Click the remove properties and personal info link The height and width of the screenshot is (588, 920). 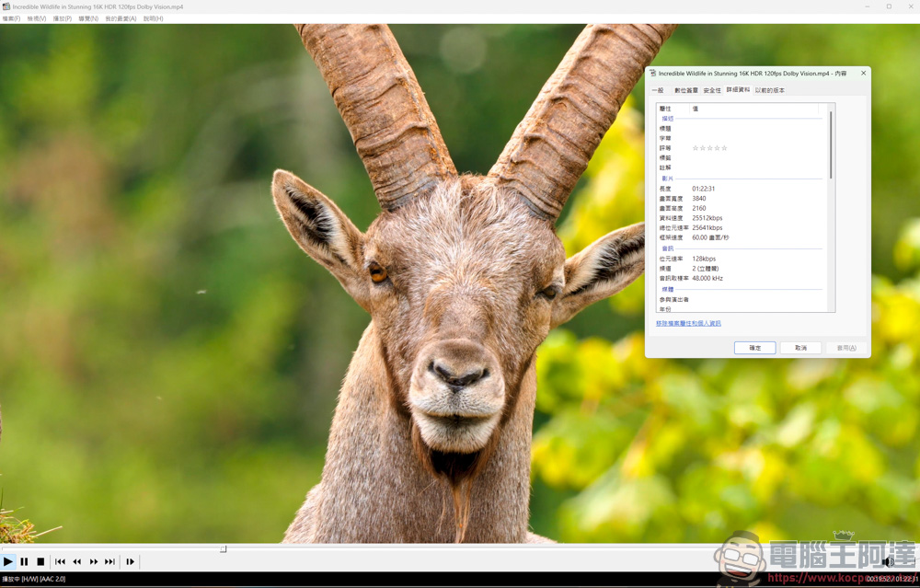pos(688,323)
